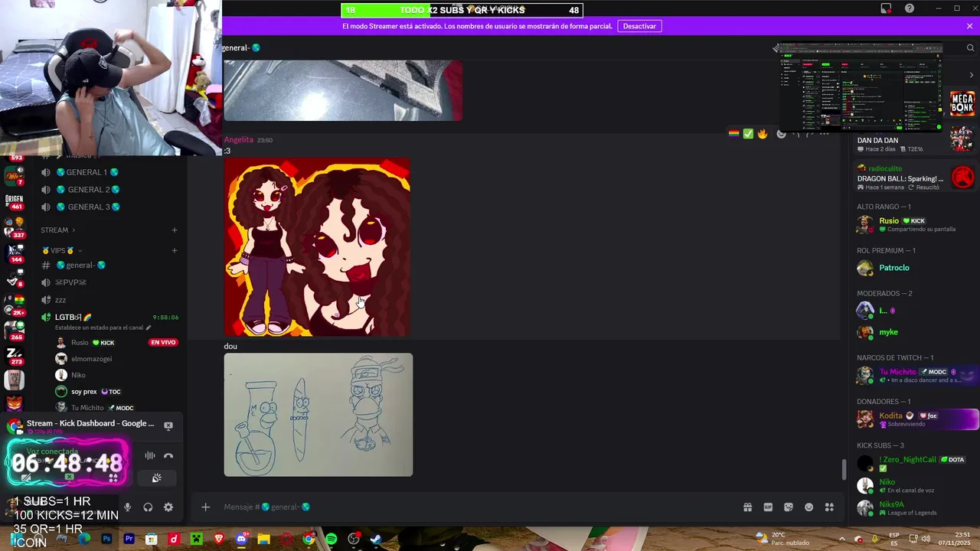Add a channel to VIPS category

coord(175,250)
